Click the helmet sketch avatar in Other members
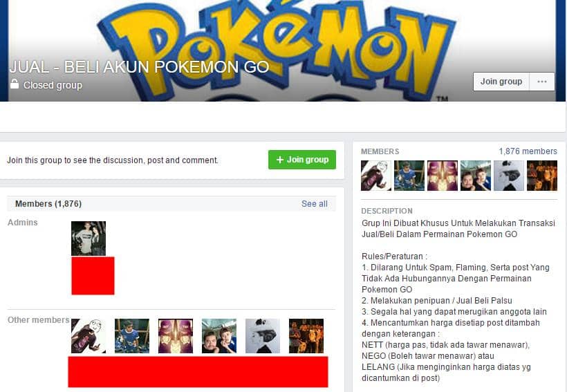The image size is (567, 392). [x=263, y=335]
